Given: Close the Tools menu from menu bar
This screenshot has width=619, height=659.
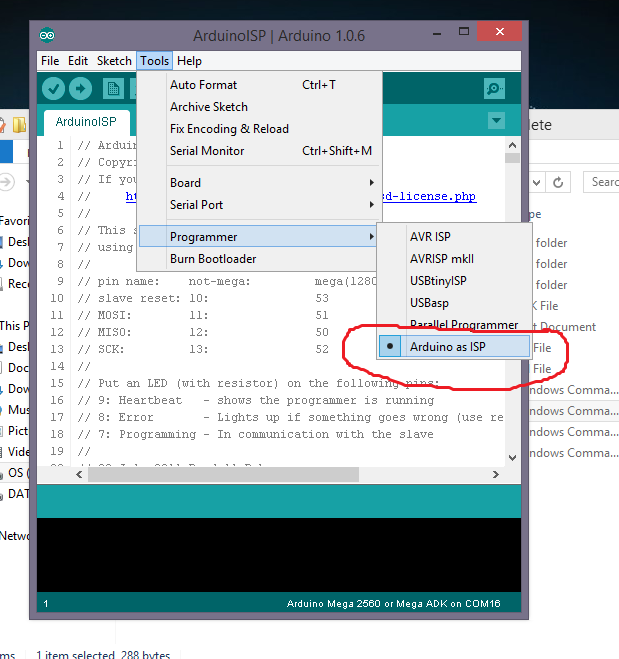Looking at the screenshot, I should [154, 61].
